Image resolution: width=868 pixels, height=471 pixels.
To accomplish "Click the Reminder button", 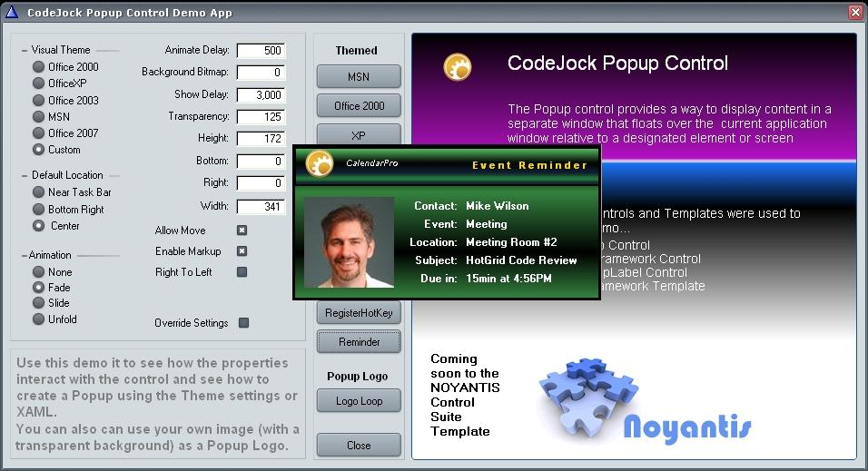I will pyautogui.click(x=359, y=342).
